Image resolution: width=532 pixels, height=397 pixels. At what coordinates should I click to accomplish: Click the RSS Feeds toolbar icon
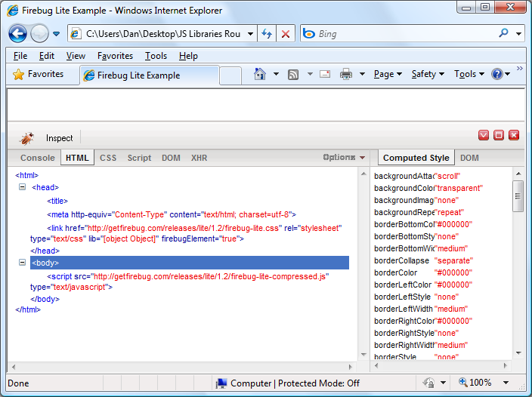293,74
